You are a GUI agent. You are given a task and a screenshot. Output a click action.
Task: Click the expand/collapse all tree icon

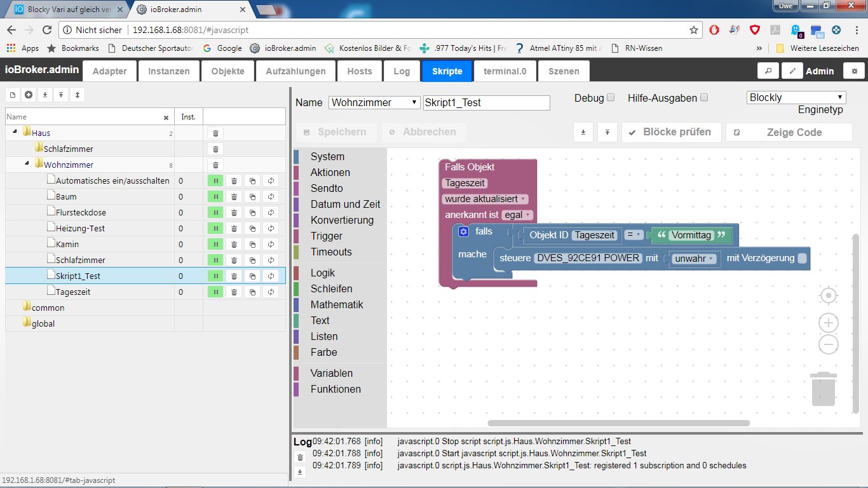77,95
